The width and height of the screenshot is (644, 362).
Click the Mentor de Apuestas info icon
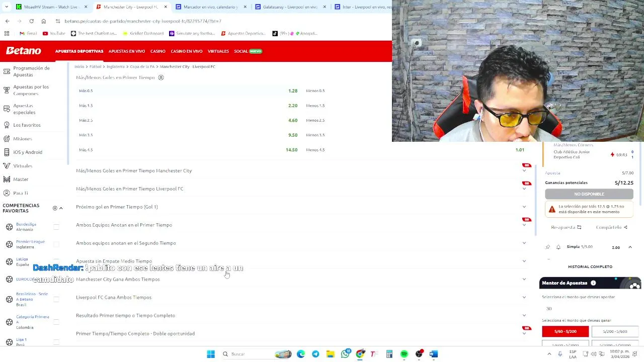tap(593, 283)
